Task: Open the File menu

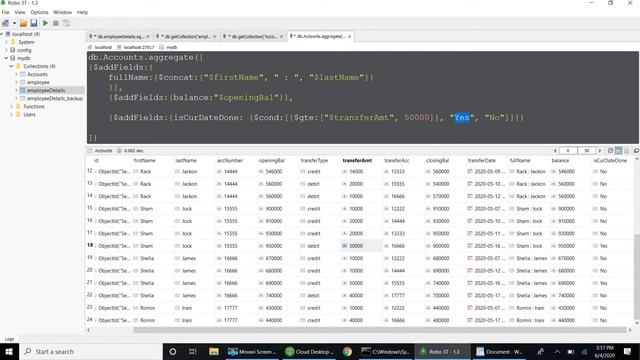Action: tap(5, 12)
